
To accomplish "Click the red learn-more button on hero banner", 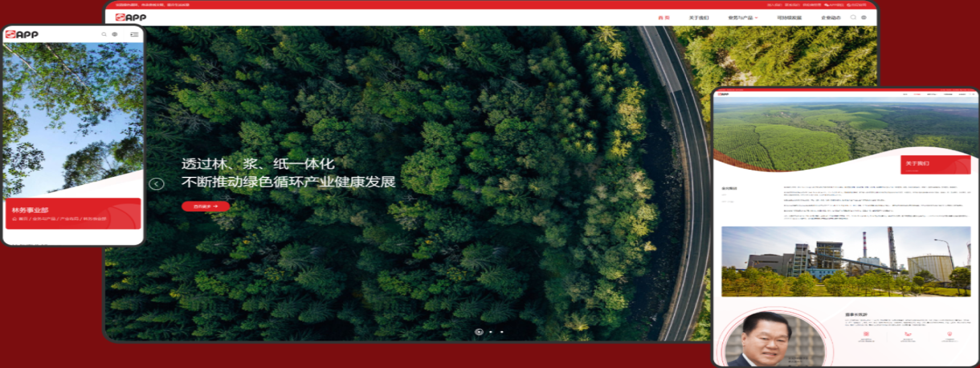I will (x=206, y=206).
